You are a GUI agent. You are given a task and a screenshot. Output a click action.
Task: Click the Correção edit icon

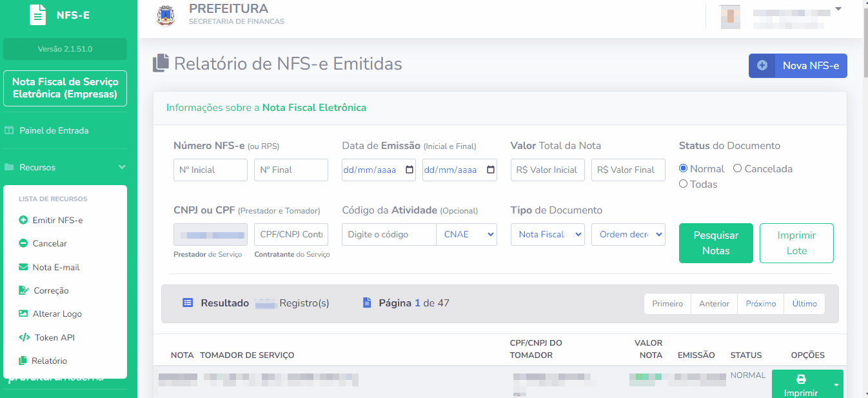(x=24, y=290)
